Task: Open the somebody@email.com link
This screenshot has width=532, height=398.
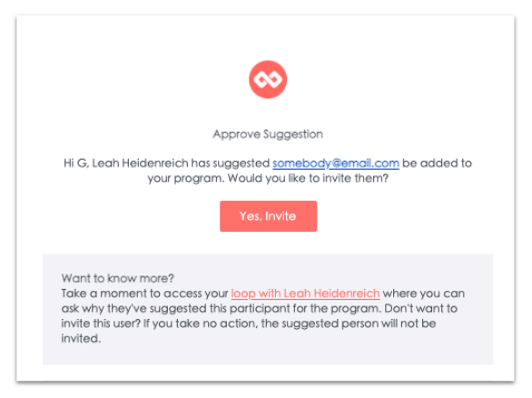Action: pos(336,164)
